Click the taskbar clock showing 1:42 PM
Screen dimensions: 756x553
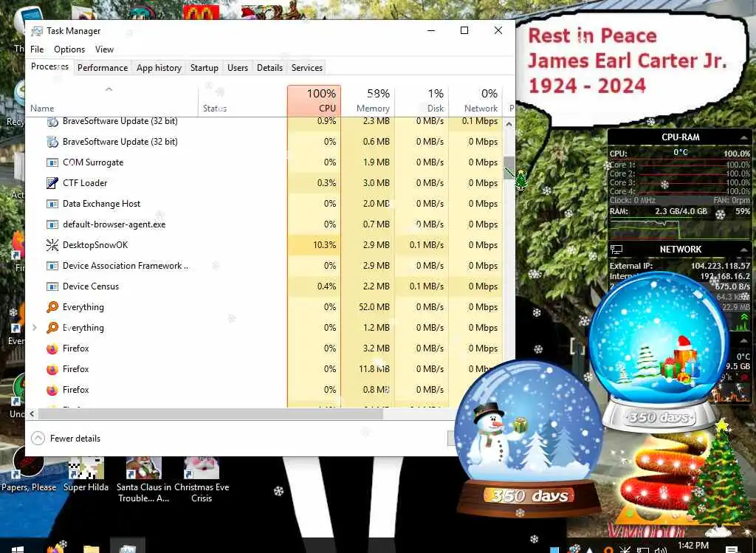(x=693, y=546)
